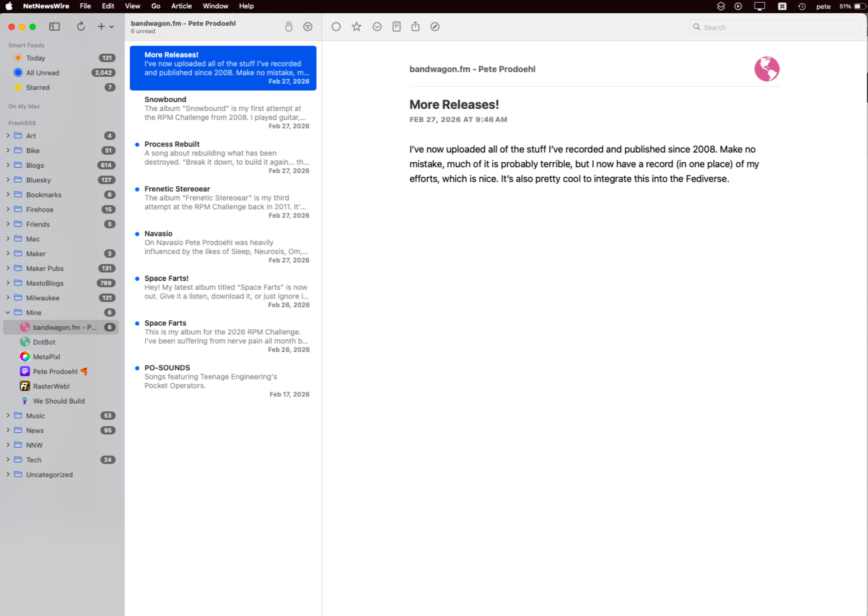868x616 pixels.
Task: Click the Screen Mirroring icon in the menu bar
Action: (759, 6)
